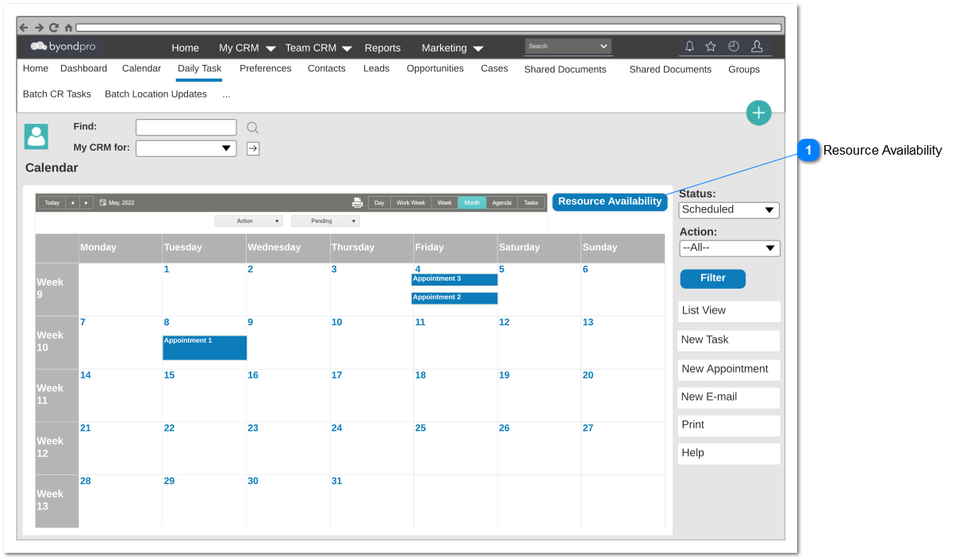Switch calendar to Day view

click(379, 203)
